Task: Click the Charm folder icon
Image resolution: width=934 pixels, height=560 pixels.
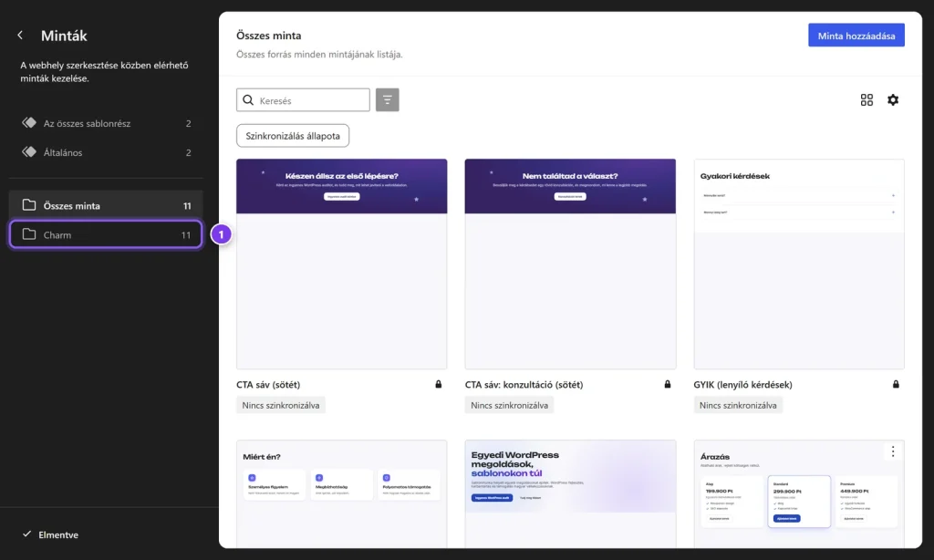Action: point(29,234)
